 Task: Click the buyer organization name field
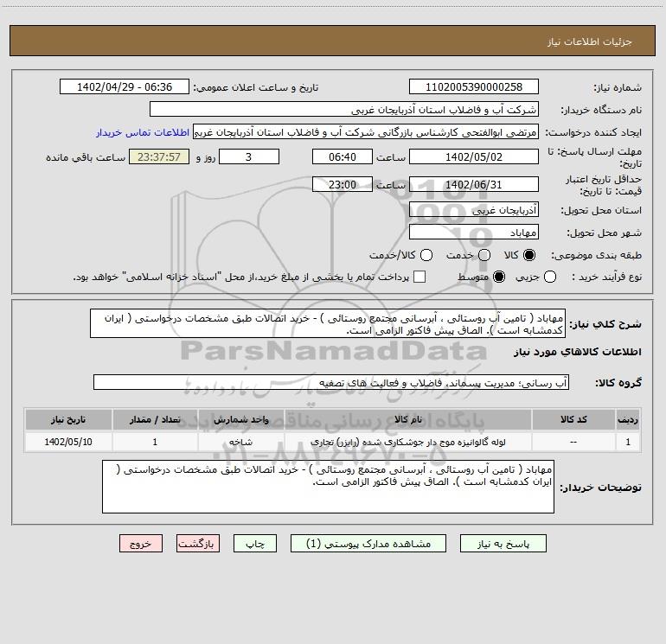344,110
